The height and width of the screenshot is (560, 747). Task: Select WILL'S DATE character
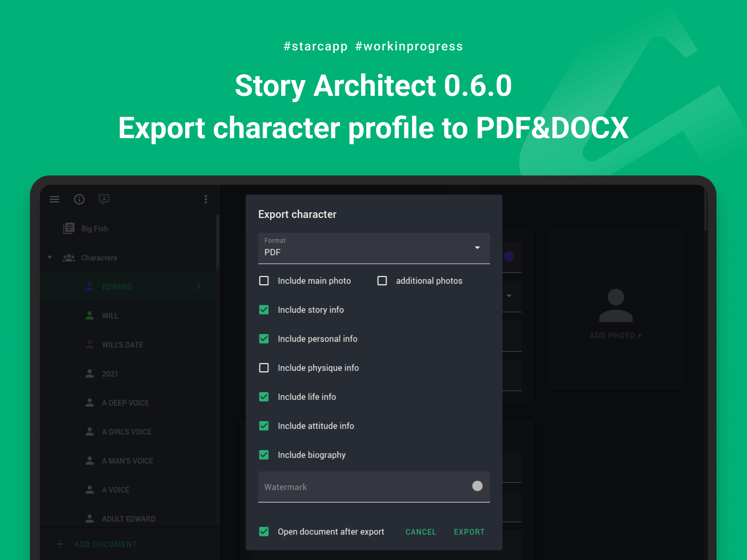click(x=128, y=345)
